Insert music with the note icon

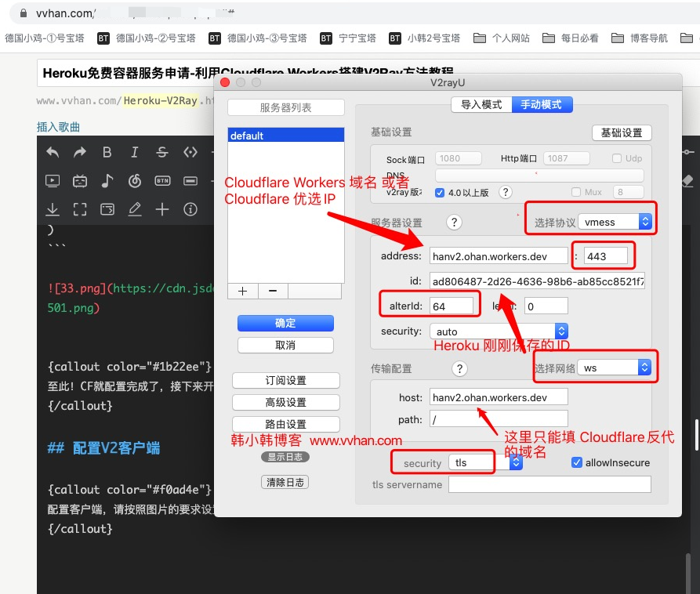pyautogui.click(x=107, y=181)
